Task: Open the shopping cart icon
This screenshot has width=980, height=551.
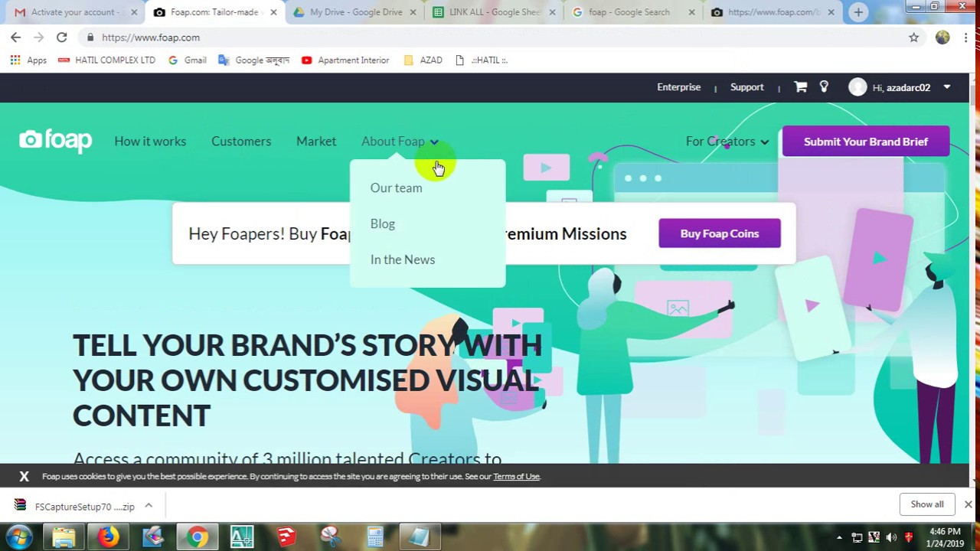Action: coord(801,87)
